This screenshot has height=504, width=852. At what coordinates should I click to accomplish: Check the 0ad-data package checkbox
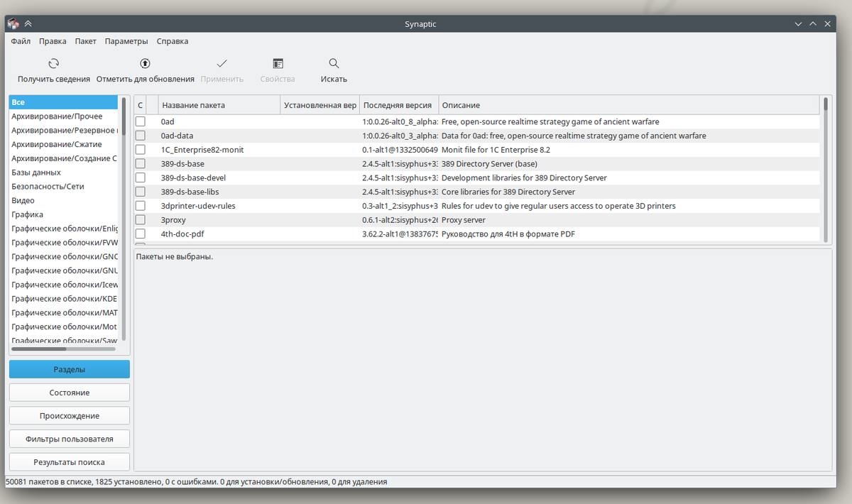pos(139,136)
